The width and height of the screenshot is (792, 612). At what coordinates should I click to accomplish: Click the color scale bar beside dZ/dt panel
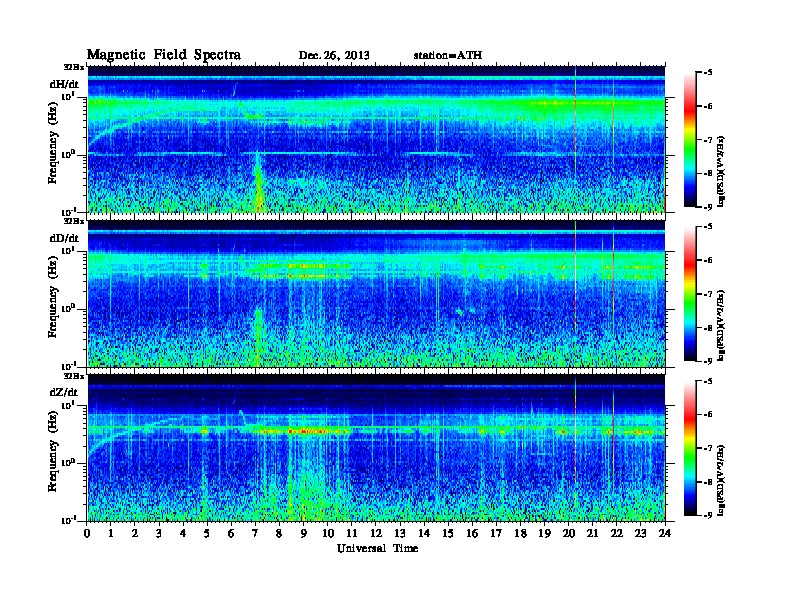tap(690, 448)
